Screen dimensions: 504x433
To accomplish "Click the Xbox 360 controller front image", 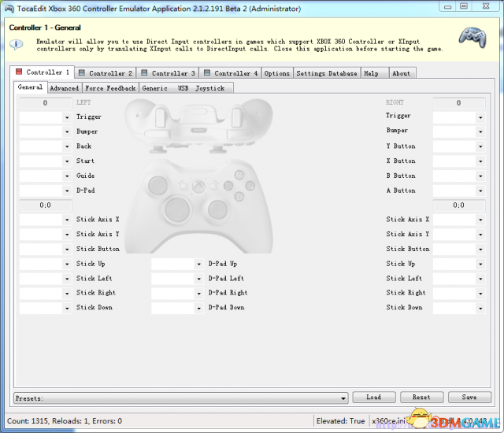I will [198, 206].
